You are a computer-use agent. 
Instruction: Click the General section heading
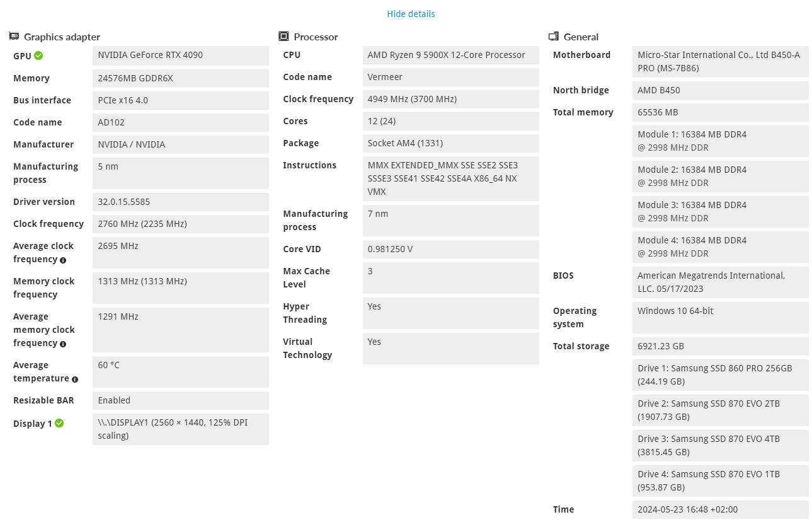pyautogui.click(x=581, y=37)
